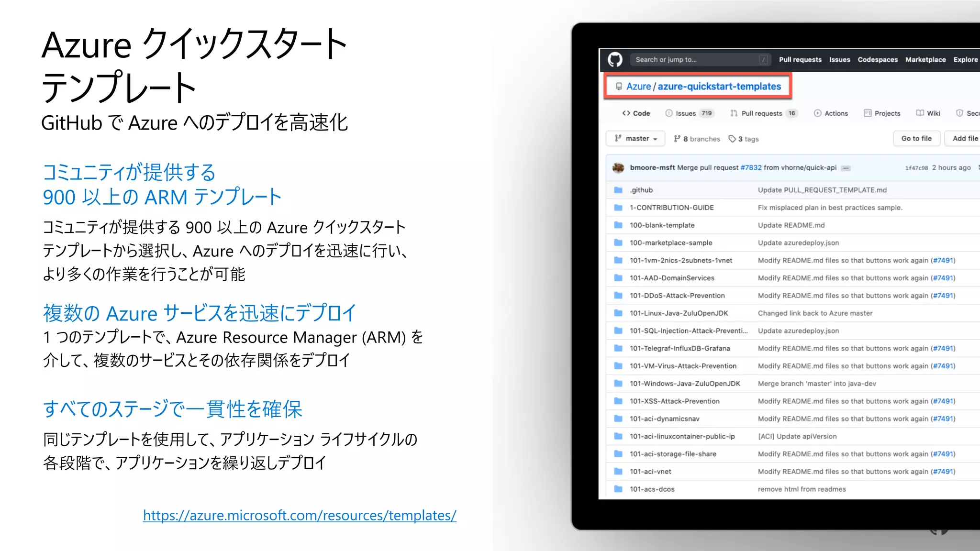Open the 101-Linux-Java-ZuluOpenJDK folder

pyautogui.click(x=679, y=313)
